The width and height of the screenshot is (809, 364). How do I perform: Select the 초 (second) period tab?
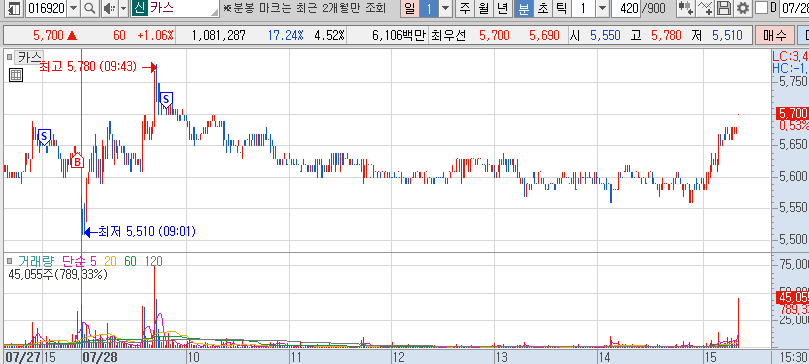[x=542, y=8]
